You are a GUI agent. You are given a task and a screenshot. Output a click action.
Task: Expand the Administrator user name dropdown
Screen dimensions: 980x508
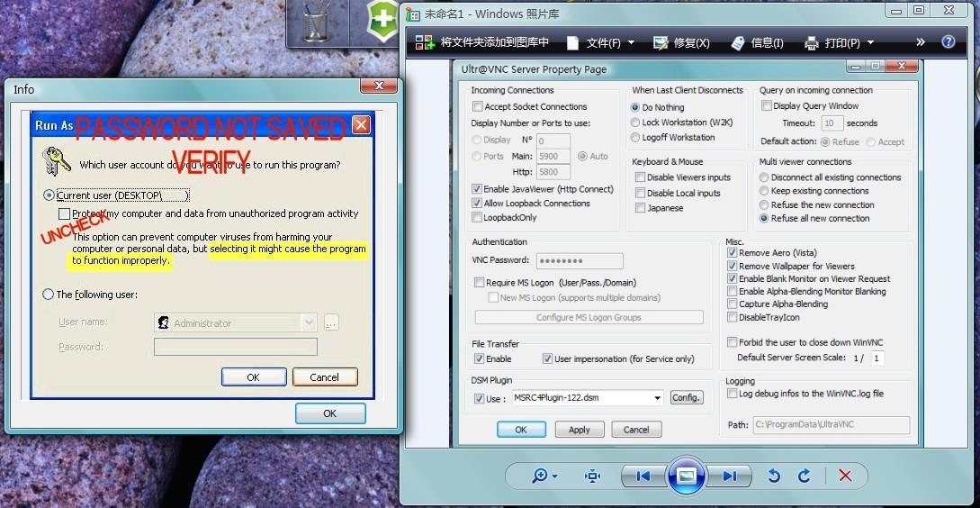(x=309, y=322)
